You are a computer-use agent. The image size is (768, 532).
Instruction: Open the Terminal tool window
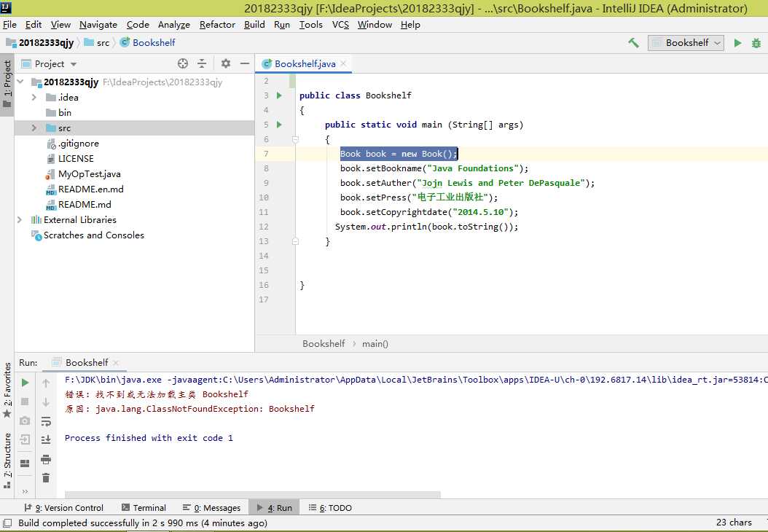144,508
